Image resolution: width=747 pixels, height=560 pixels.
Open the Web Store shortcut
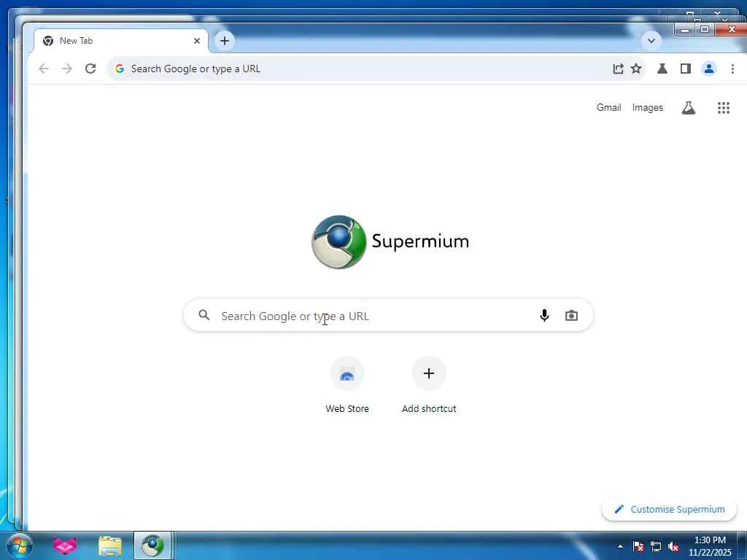tap(347, 385)
